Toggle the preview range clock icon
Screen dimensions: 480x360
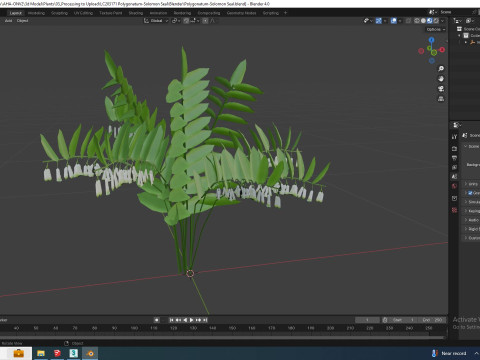(385, 320)
